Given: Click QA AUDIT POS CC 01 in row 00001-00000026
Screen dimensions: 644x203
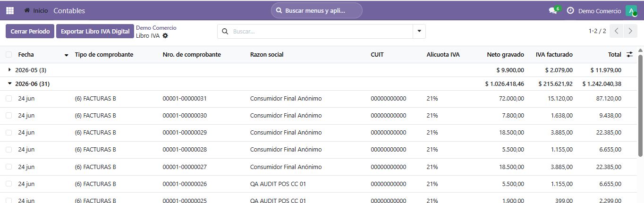Looking at the screenshot, I should pyautogui.click(x=278, y=184).
